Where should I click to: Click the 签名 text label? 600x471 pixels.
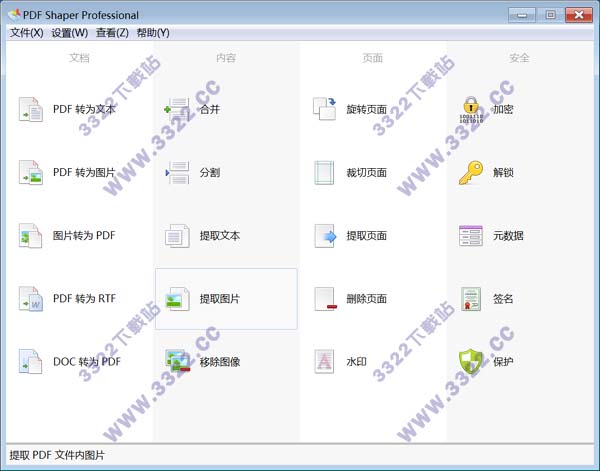[503, 298]
